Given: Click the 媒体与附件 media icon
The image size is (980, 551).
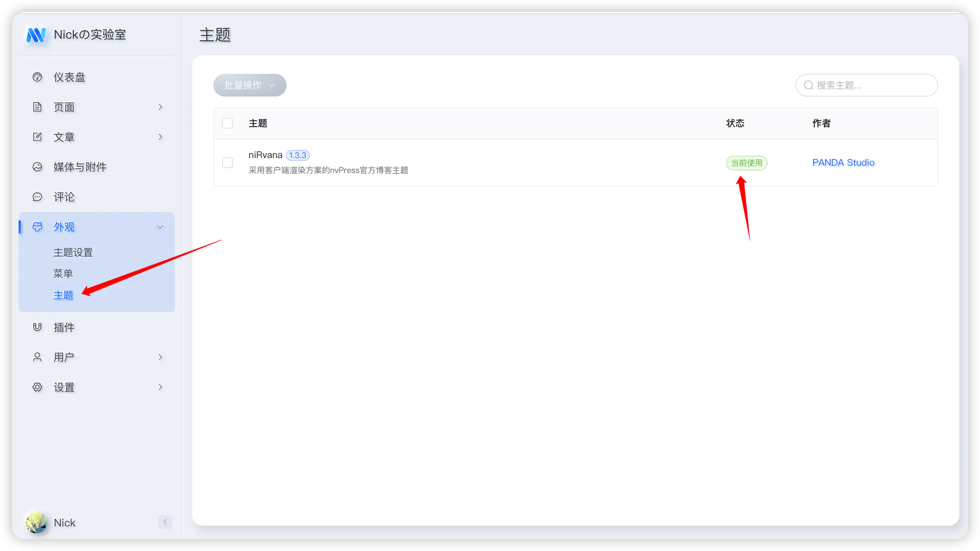Looking at the screenshot, I should point(37,167).
